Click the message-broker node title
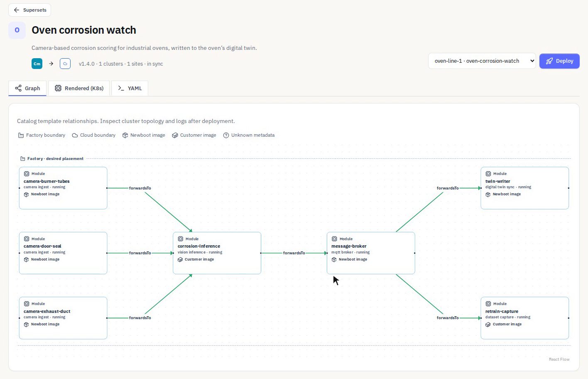The height and width of the screenshot is (379, 588). (349, 246)
